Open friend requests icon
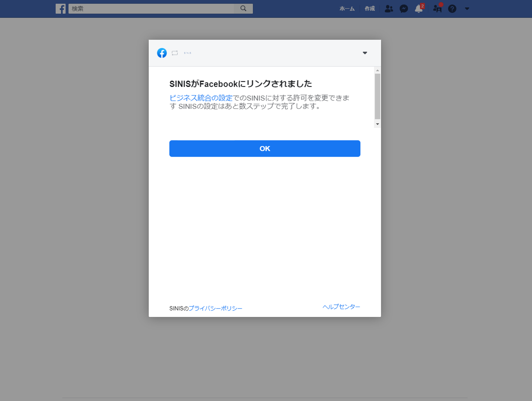Viewport: 532px width, 401px height. tap(389, 9)
